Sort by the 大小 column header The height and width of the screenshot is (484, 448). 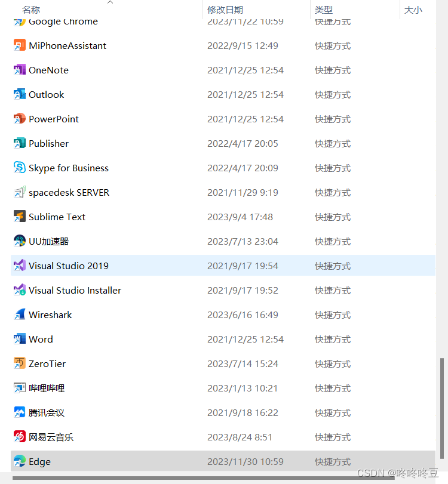pos(413,10)
